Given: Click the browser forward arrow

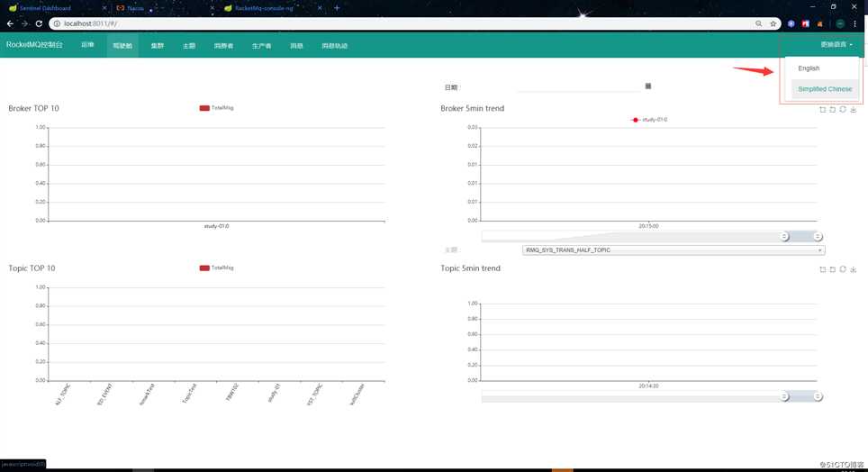Looking at the screenshot, I should pyautogui.click(x=24, y=23).
